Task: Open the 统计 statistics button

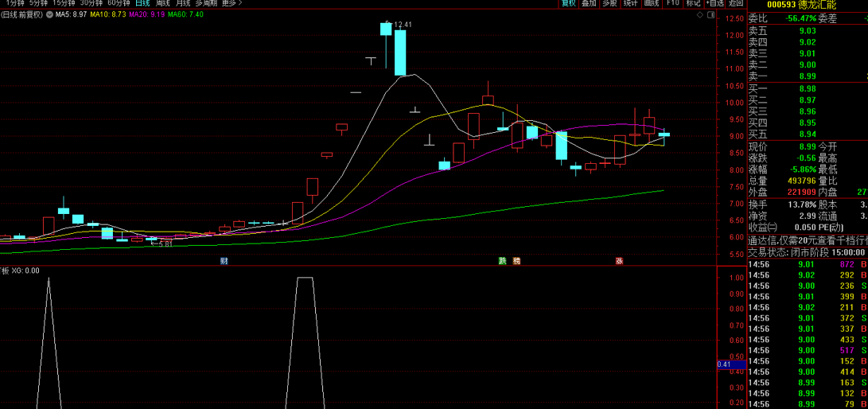Action: tap(631, 3)
